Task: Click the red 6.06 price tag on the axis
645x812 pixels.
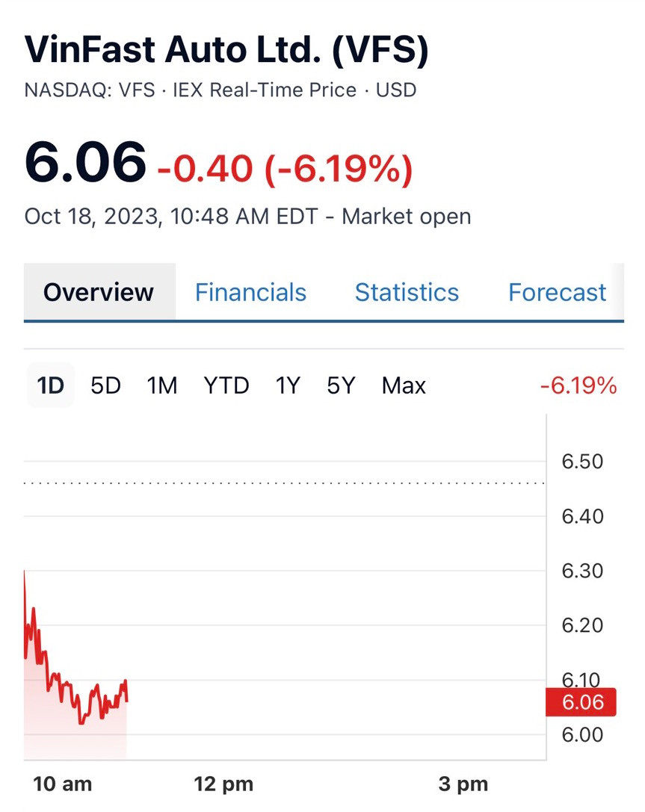Action: [x=581, y=702]
